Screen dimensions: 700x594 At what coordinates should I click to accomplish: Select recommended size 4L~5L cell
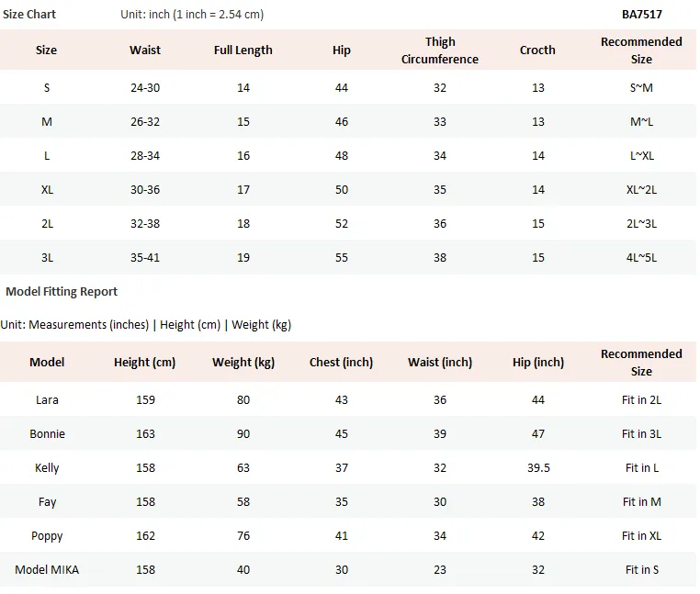click(x=641, y=257)
